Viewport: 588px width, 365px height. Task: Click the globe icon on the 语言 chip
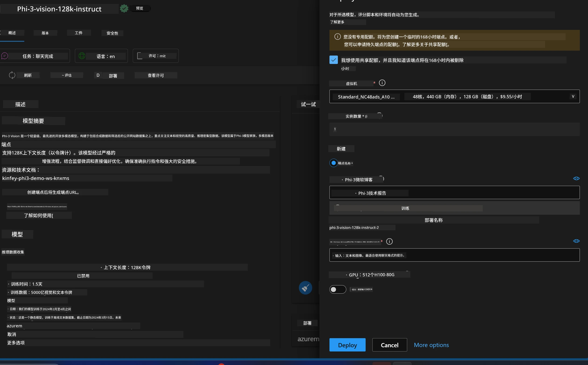pos(82,56)
